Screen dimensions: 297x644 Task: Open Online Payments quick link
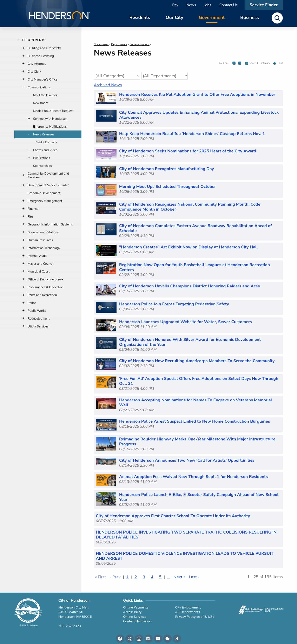[x=136, y=607]
